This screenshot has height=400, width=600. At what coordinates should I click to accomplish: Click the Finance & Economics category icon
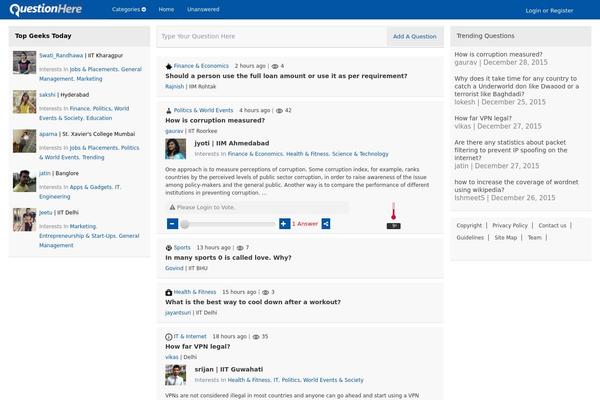[168, 66]
